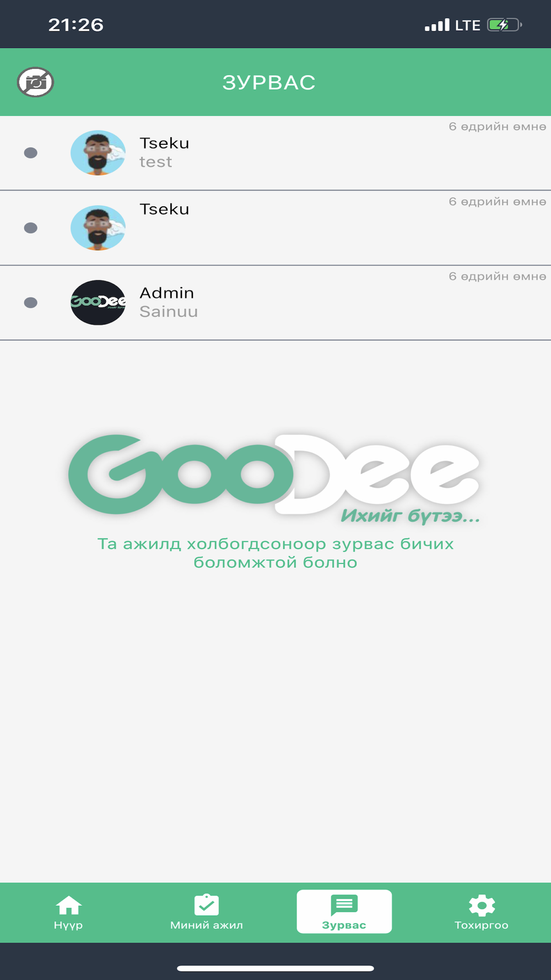Open the Тохиргоо gear icon
Image resolution: width=551 pixels, height=980 pixels.
point(482,905)
